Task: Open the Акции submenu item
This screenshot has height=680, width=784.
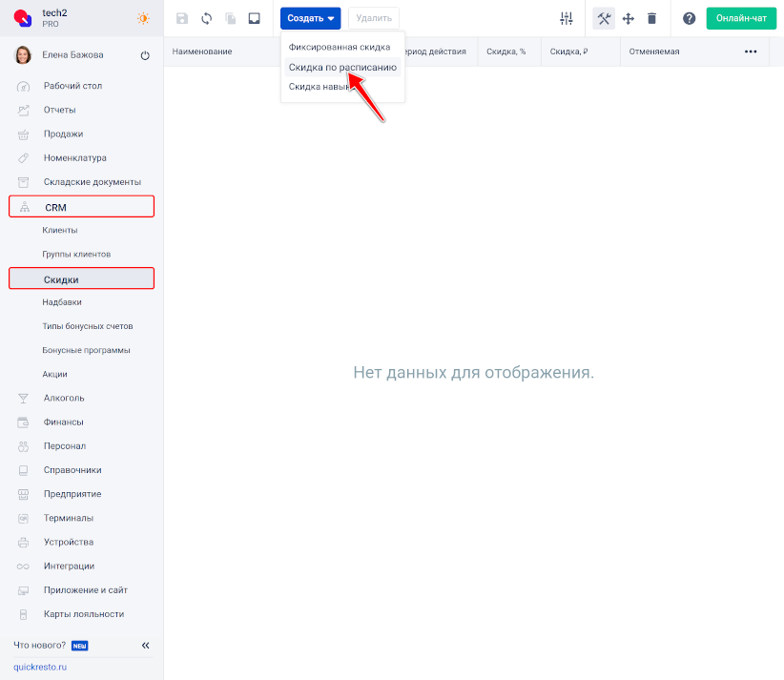Action: pos(55,374)
